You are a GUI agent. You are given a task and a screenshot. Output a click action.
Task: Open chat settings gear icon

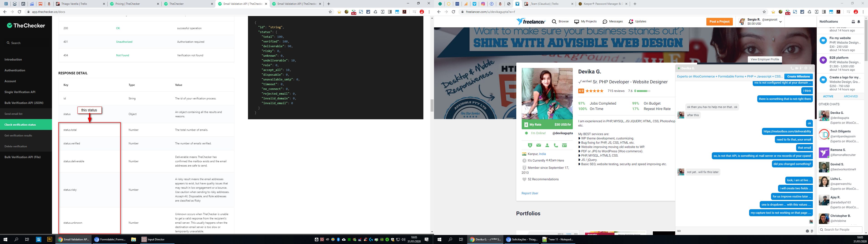click(x=806, y=68)
